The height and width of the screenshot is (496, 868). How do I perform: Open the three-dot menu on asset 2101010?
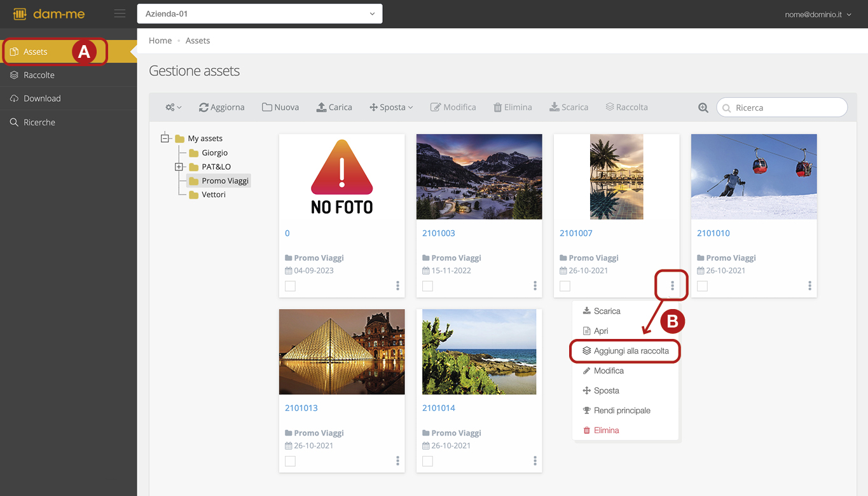coord(809,286)
